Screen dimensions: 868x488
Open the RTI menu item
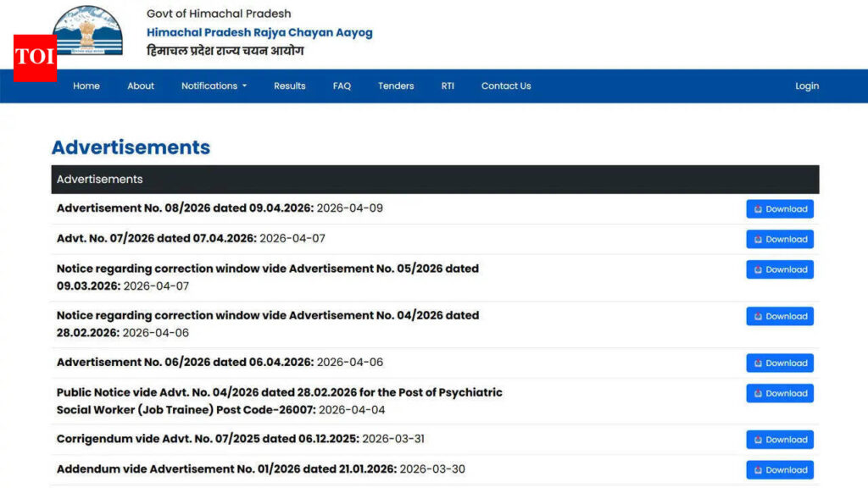448,86
